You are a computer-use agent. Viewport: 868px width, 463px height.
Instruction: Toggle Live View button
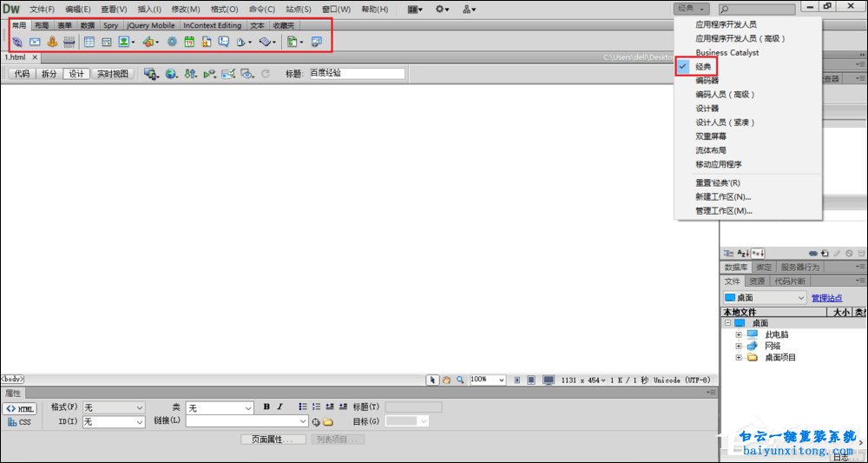[x=112, y=74]
